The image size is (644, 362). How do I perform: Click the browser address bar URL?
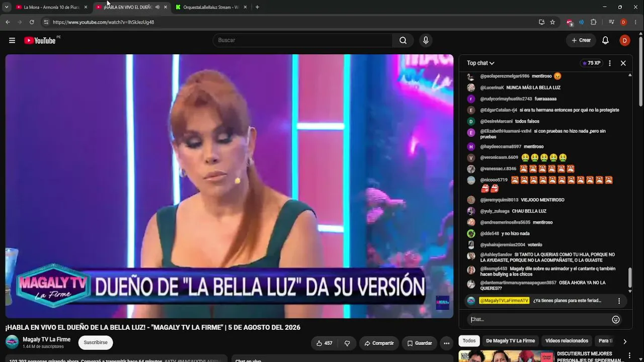[103, 22]
